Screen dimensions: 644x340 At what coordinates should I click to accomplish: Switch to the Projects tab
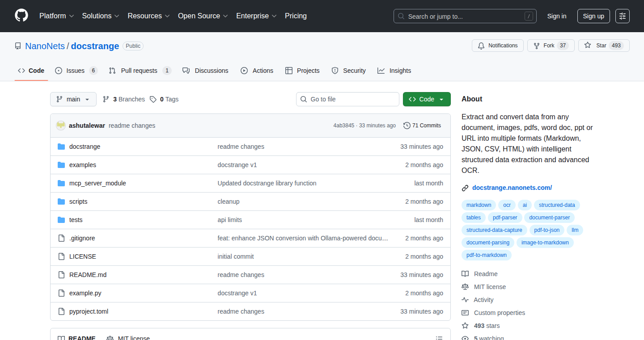tap(302, 71)
